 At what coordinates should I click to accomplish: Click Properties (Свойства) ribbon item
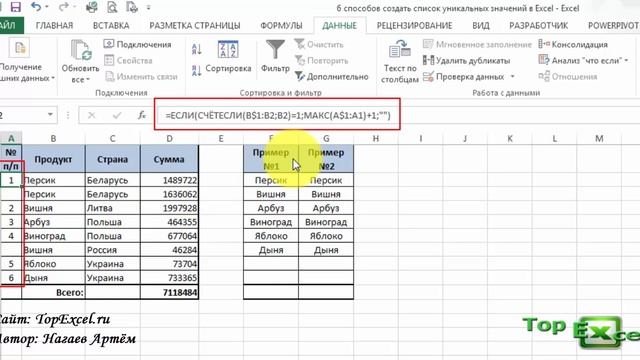coord(128,60)
